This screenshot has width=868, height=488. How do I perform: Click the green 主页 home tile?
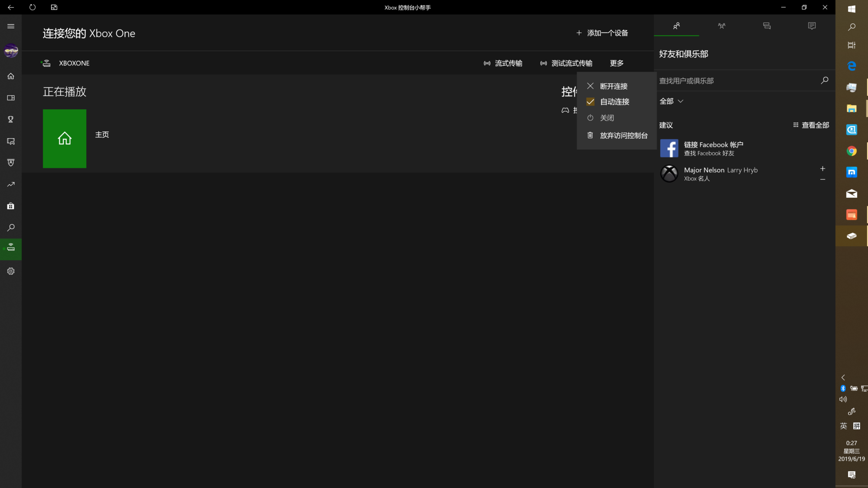(65, 138)
